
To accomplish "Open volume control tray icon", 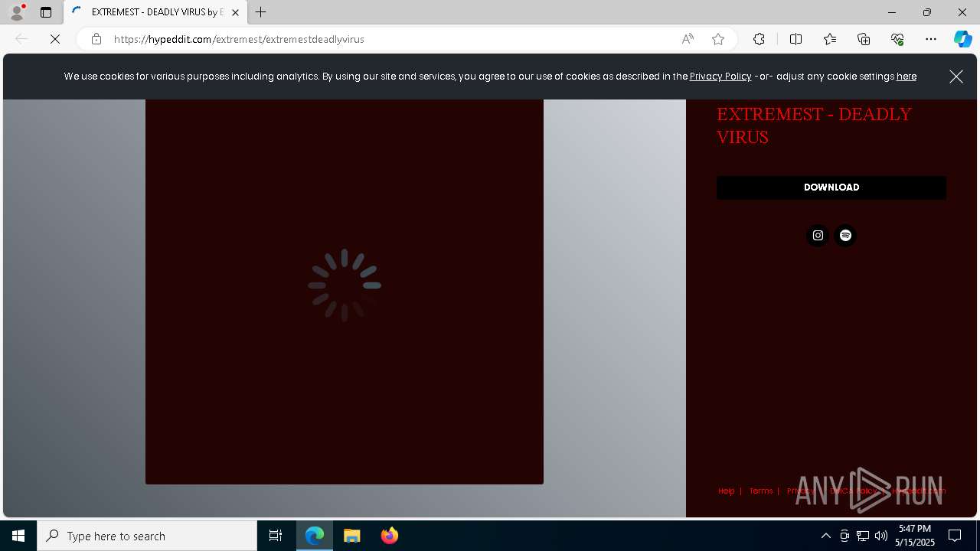I will [x=881, y=536].
